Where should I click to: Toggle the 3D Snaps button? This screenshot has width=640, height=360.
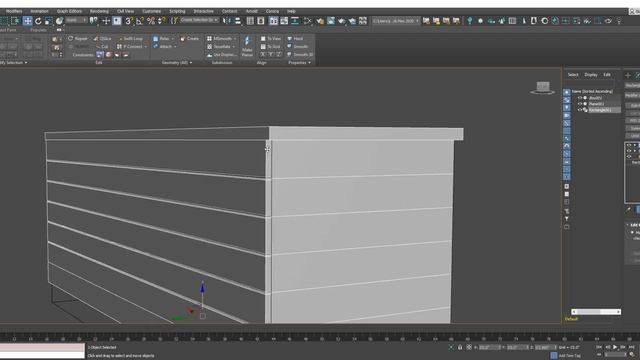tap(129, 21)
